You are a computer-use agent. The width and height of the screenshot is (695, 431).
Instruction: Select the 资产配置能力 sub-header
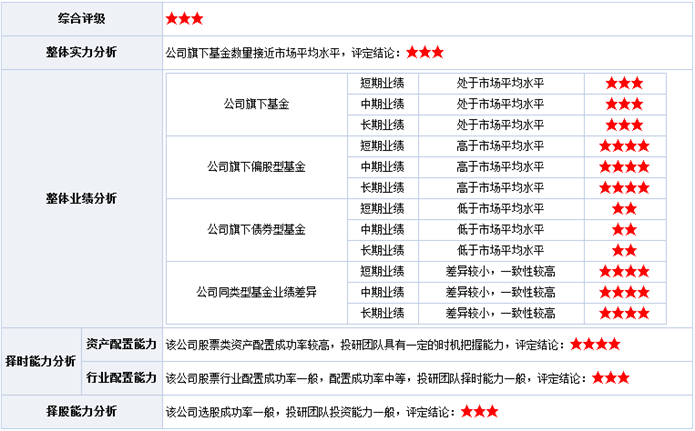121,344
